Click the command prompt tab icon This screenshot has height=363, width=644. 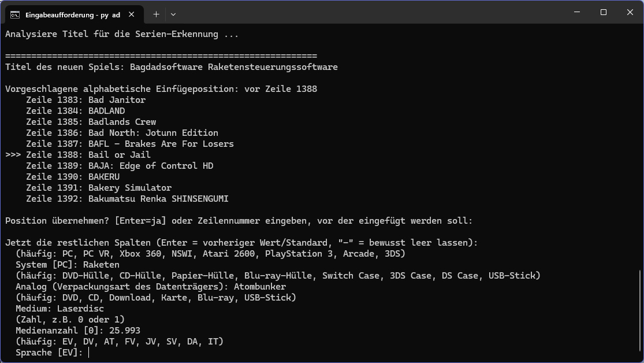pos(15,15)
